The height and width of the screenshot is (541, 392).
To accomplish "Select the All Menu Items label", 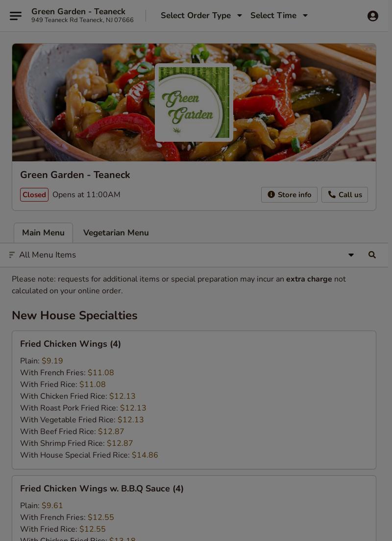I will 48,255.
